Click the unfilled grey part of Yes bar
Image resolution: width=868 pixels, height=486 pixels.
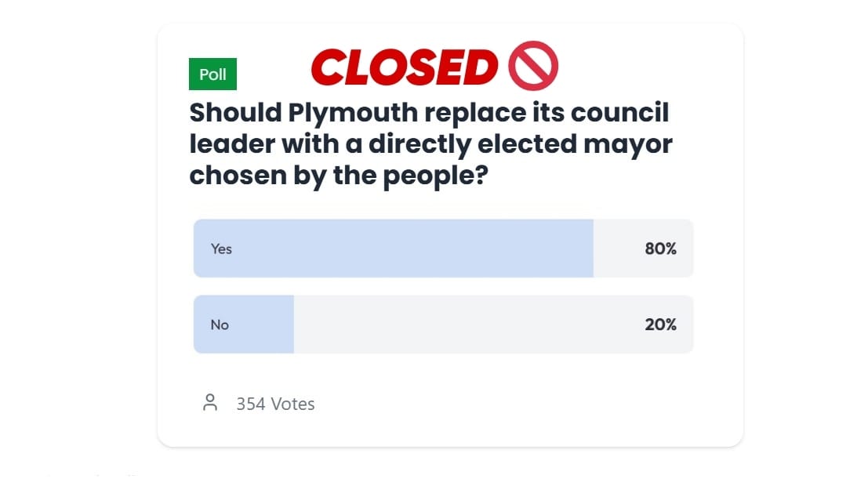pos(643,248)
